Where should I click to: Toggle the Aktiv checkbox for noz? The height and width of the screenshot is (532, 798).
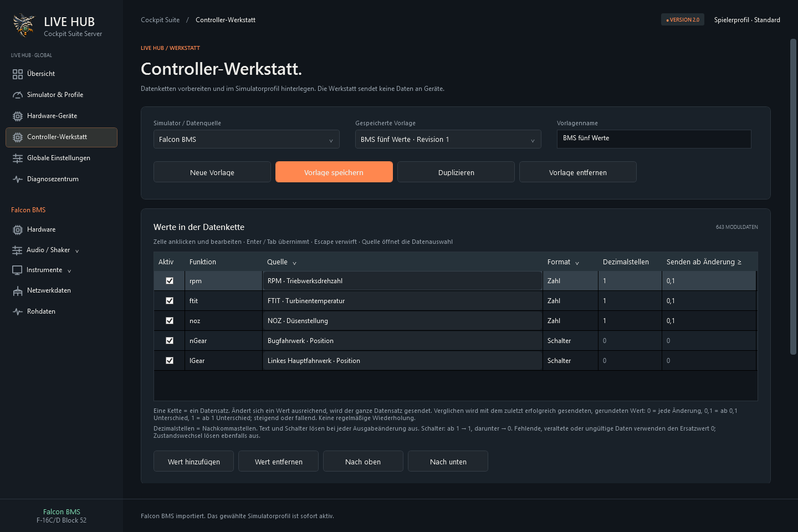tap(170, 321)
